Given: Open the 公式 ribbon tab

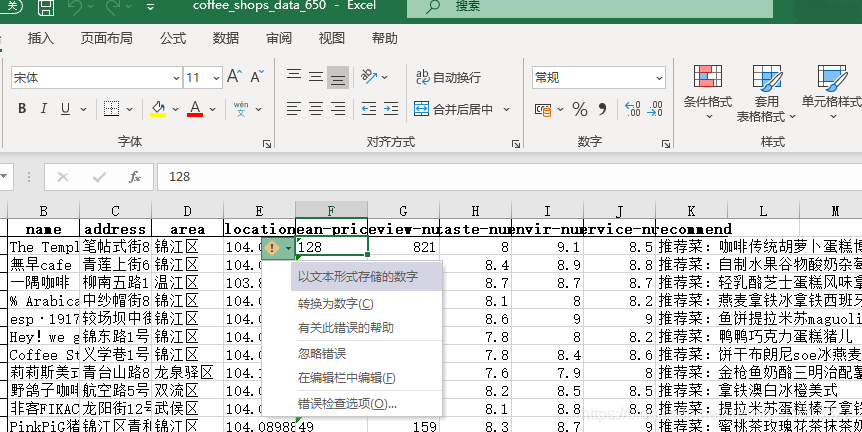Looking at the screenshot, I should click(173, 38).
